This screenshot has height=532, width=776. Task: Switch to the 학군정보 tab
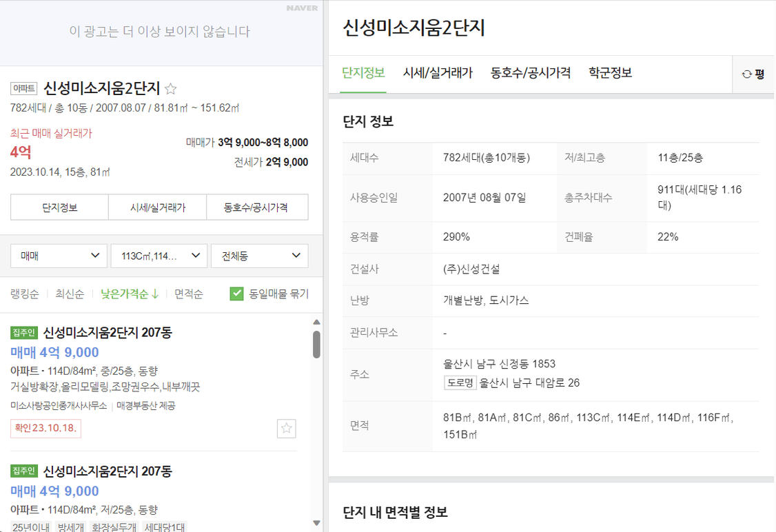[610, 73]
